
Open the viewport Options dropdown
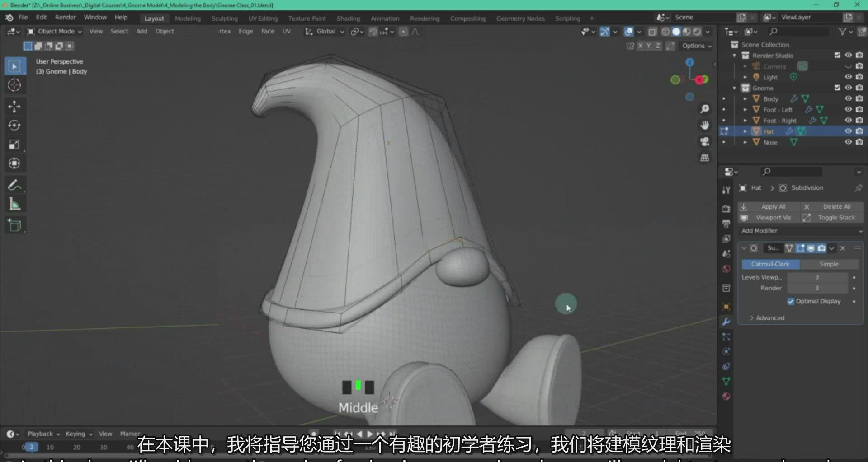pyautogui.click(x=697, y=46)
